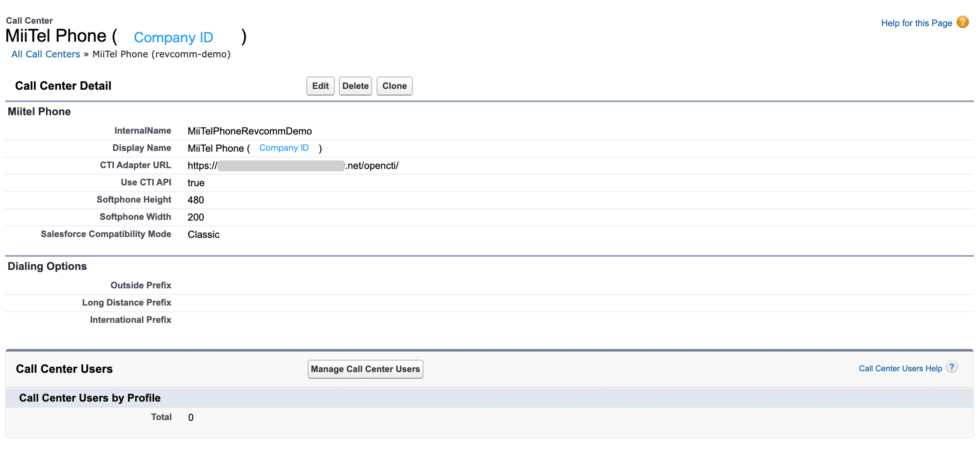Open the All Call Centers breadcrumb link

point(46,54)
